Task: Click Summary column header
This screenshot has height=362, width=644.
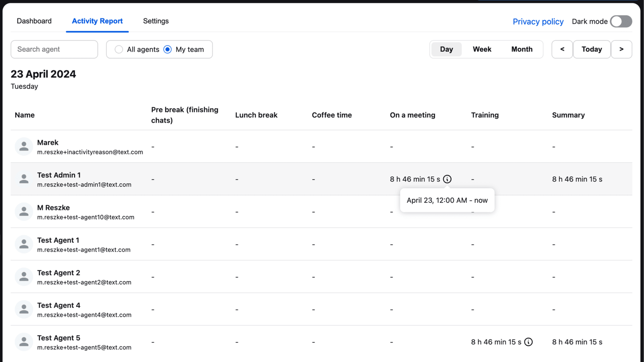Action: coord(568,115)
